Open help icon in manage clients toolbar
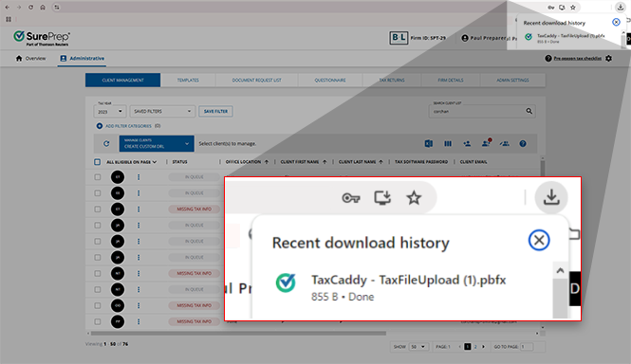The height and width of the screenshot is (364, 631). point(522,143)
